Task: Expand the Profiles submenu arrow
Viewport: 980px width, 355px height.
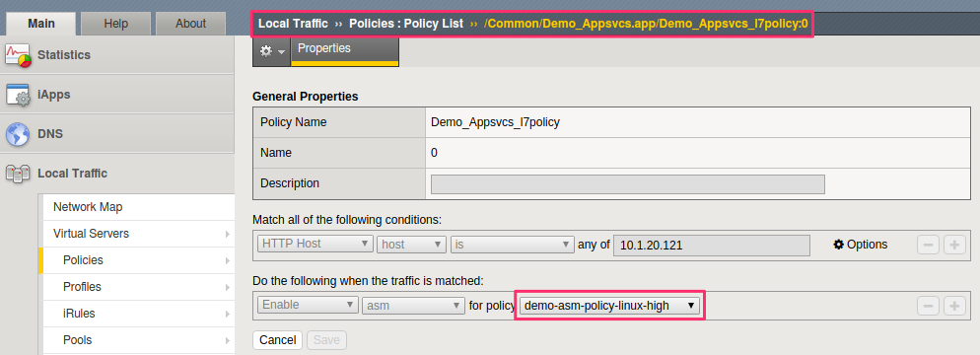Action: click(x=227, y=288)
